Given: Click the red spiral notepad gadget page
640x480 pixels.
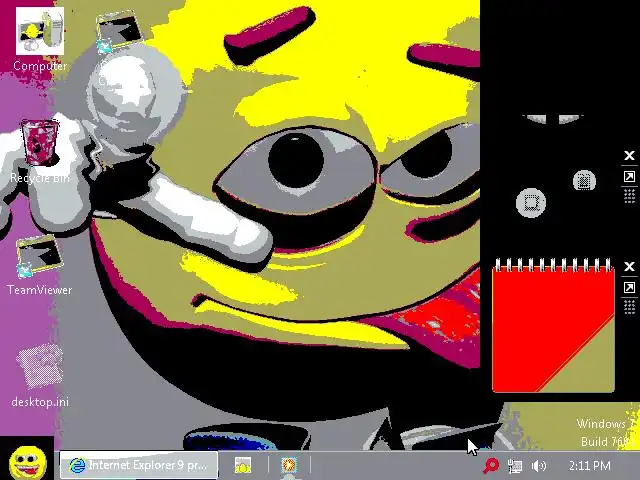Looking at the screenshot, I should click(x=553, y=327).
